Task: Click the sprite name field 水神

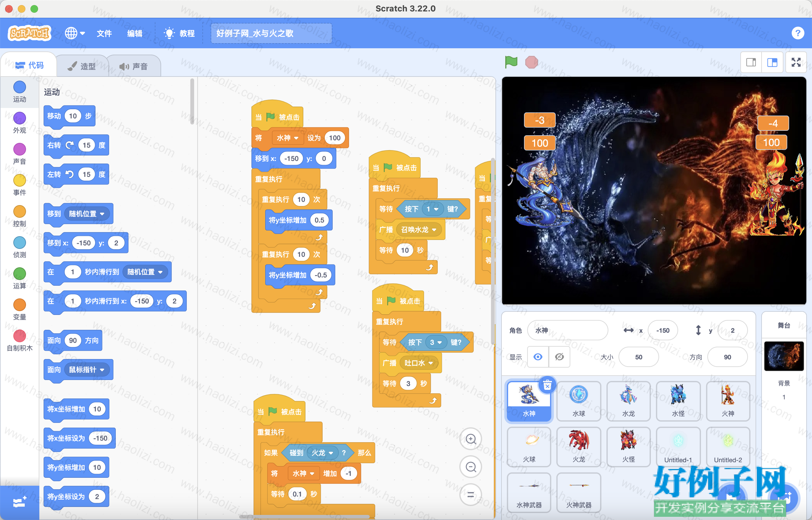Action: pos(567,330)
